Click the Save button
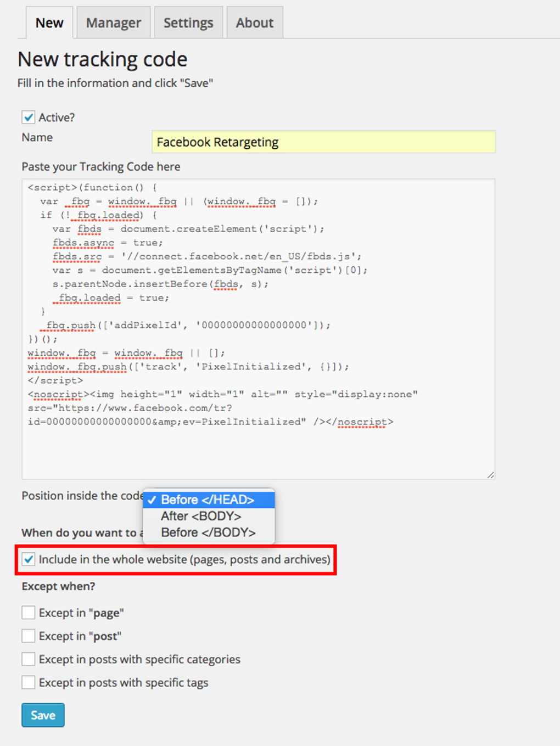 pos(42,715)
